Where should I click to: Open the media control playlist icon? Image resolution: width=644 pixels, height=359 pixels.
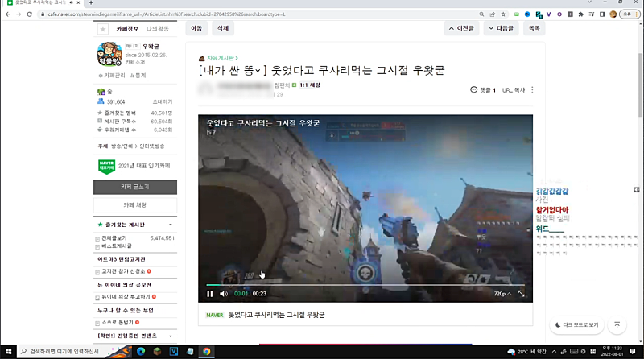592,14
